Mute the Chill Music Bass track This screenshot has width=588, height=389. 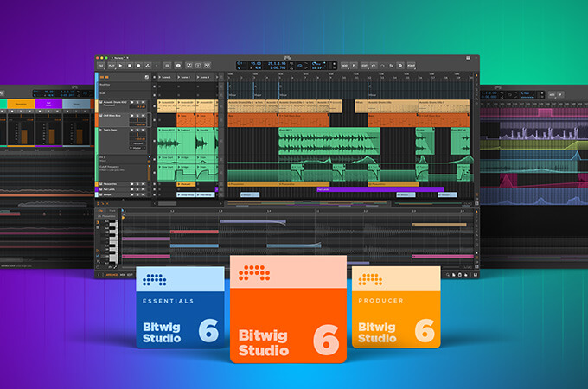pyautogui.click(x=144, y=116)
